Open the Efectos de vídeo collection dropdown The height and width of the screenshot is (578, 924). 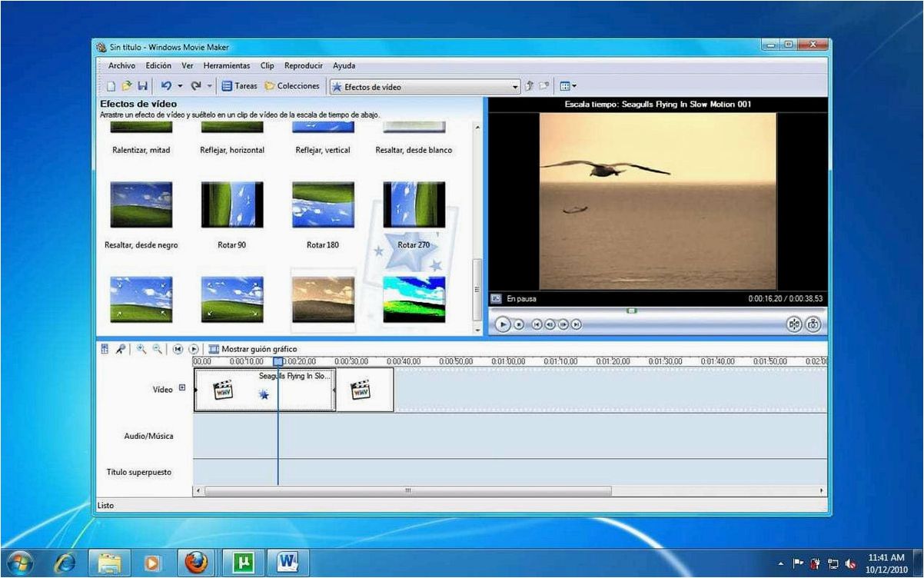(425, 87)
